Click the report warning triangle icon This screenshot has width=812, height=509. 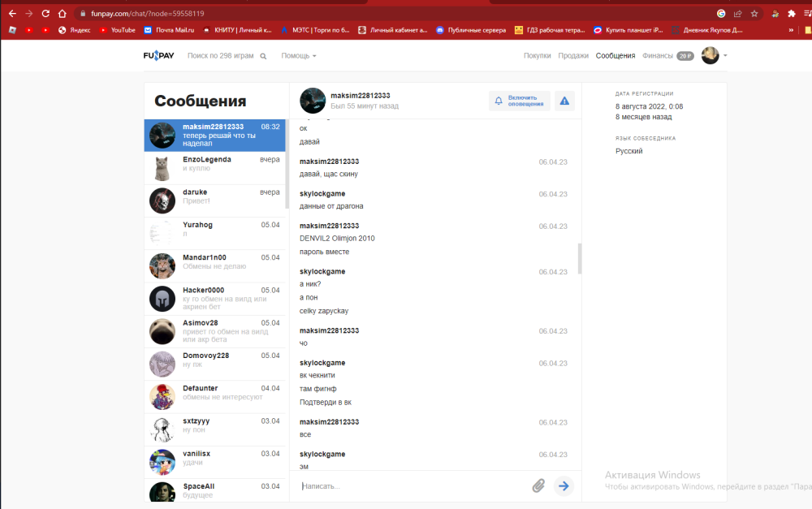(x=564, y=101)
